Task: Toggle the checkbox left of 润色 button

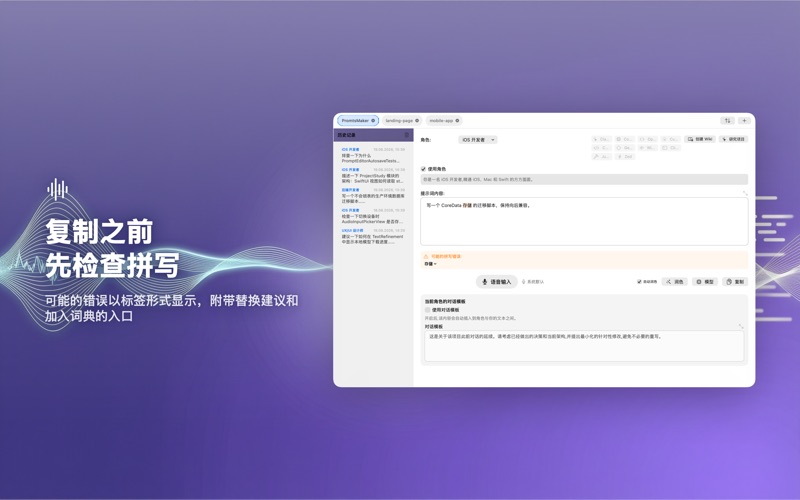Action: coord(639,282)
